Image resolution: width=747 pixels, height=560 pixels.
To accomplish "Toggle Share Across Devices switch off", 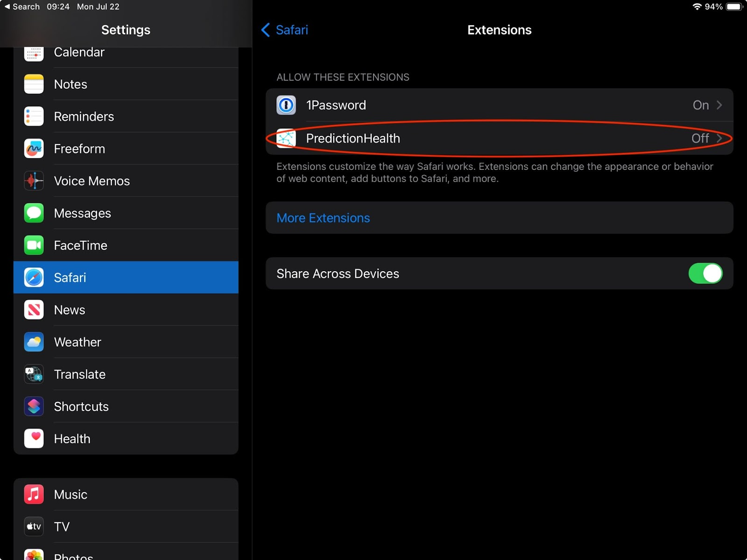I will [705, 273].
